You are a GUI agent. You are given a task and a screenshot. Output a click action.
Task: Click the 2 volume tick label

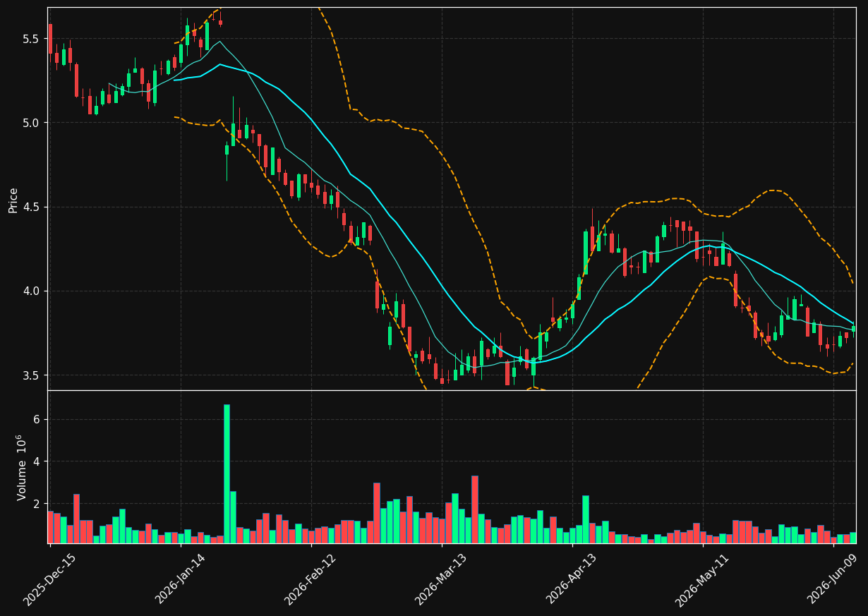36,503
